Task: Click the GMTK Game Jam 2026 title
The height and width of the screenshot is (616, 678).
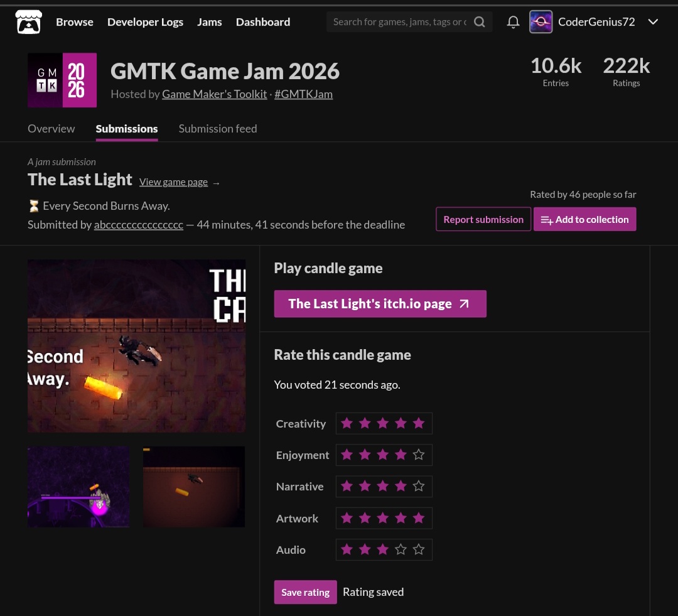Action: point(225,71)
